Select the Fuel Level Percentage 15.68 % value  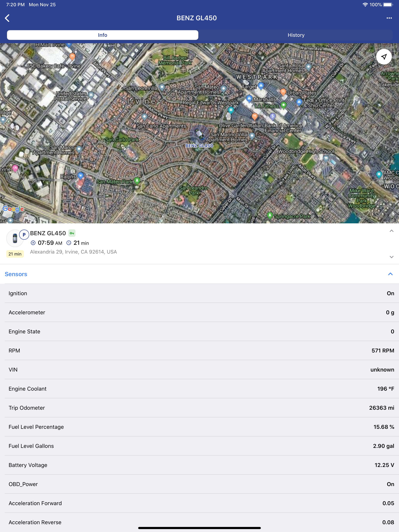[384, 427]
